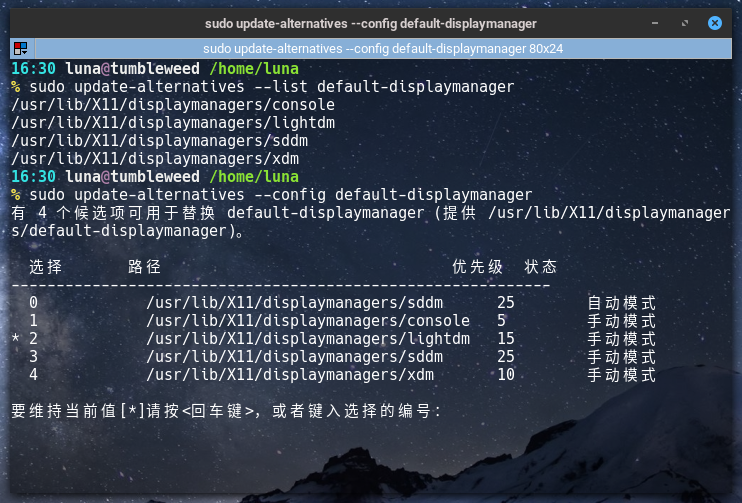Minimize the terminal window
The height and width of the screenshot is (503, 742).
(655, 23)
